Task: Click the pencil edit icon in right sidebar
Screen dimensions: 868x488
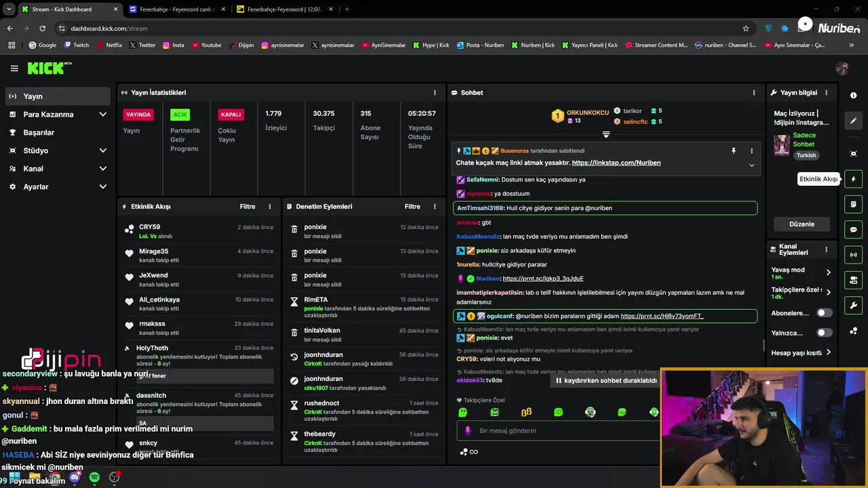Action: point(853,121)
